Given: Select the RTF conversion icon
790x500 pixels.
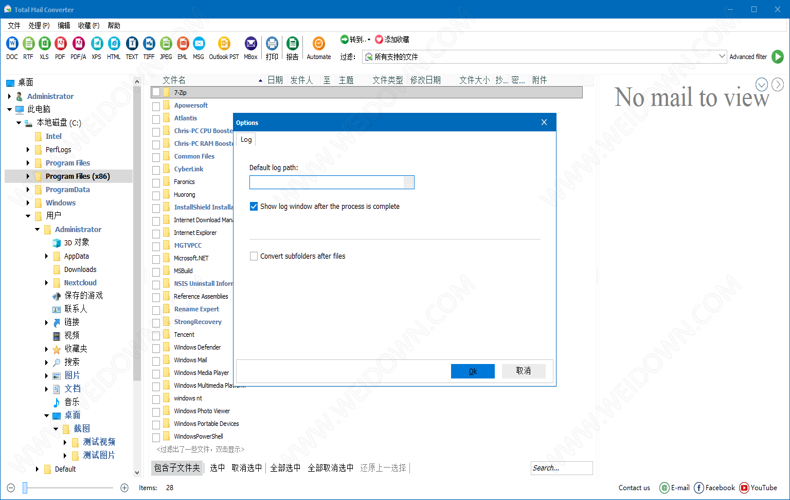Looking at the screenshot, I should coord(28,43).
